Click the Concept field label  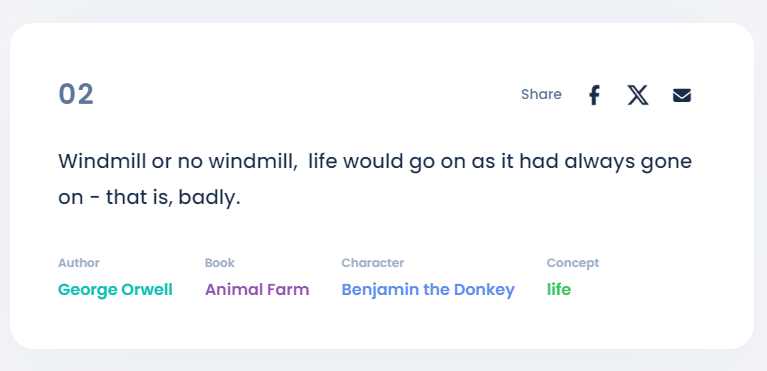point(573,263)
